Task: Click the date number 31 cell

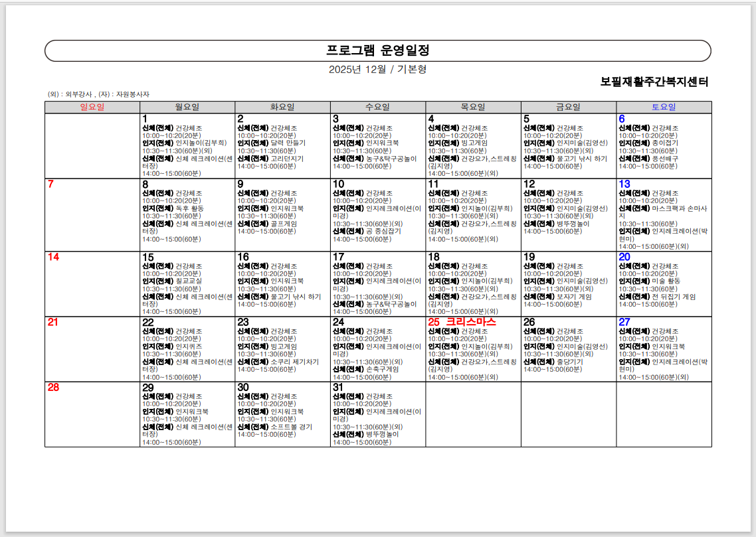Action: 338,388
